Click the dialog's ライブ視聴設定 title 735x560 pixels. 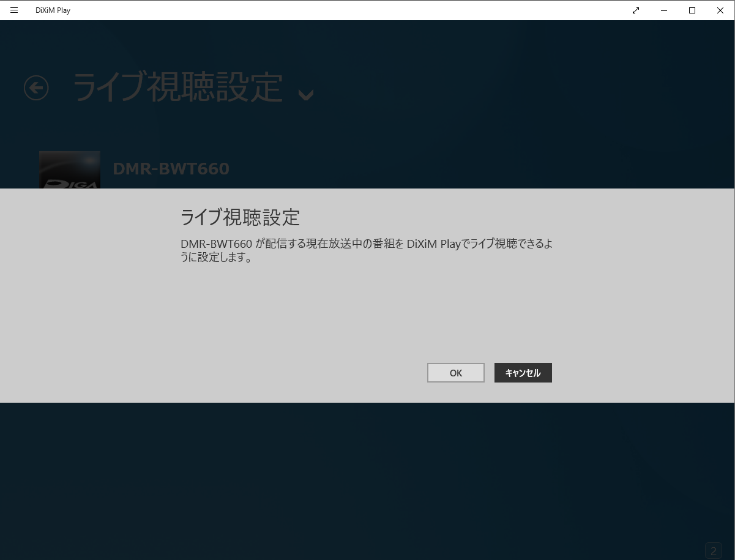pyautogui.click(x=240, y=217)
